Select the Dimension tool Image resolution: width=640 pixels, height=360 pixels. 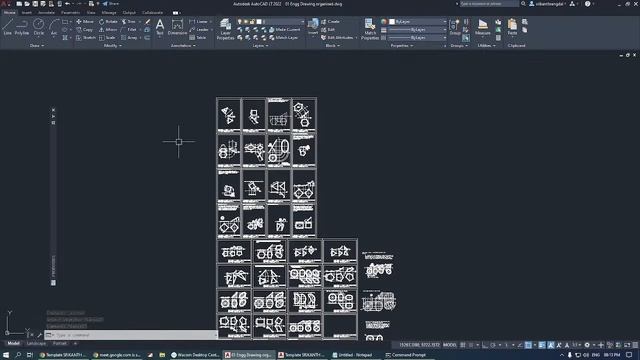click(177, 27)
